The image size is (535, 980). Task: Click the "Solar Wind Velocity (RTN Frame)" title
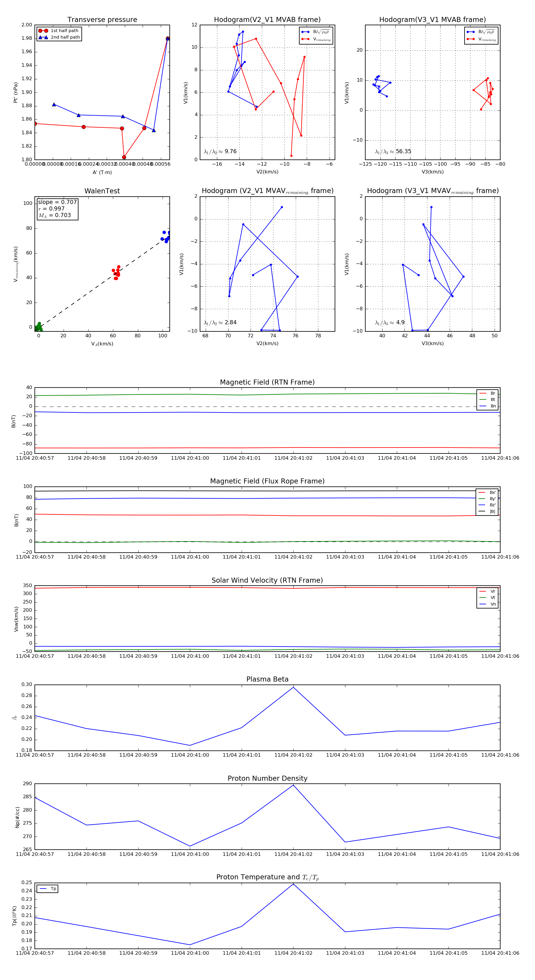pos(267,581)
